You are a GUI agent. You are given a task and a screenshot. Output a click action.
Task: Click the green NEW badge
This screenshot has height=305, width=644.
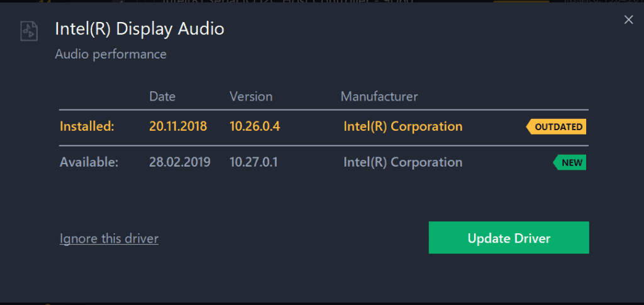[x=570, y=162]
